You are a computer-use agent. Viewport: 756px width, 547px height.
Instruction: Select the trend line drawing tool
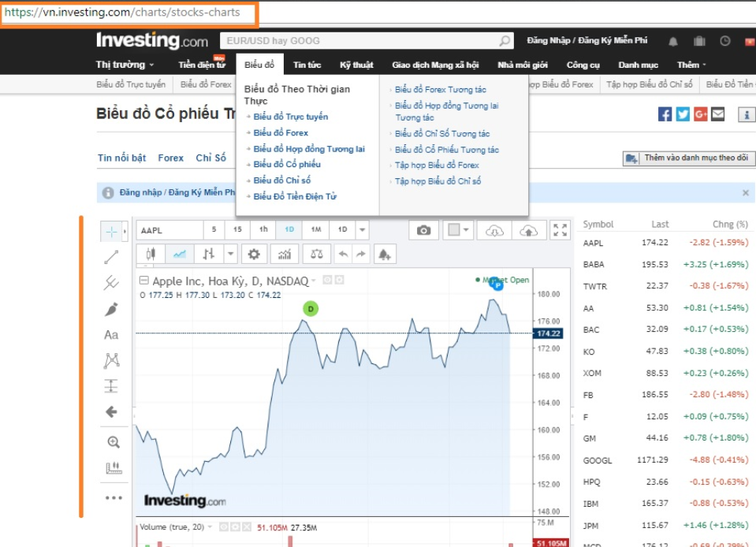pyautogui.click(x=111, y=258)
